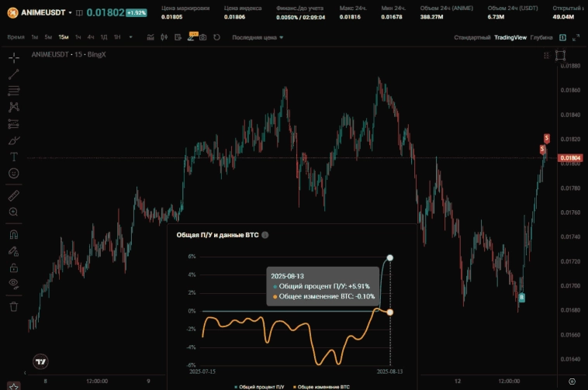588x390 pixels.
Task: Switch to the Стандартный chart tab
Action: click(472, 37)
